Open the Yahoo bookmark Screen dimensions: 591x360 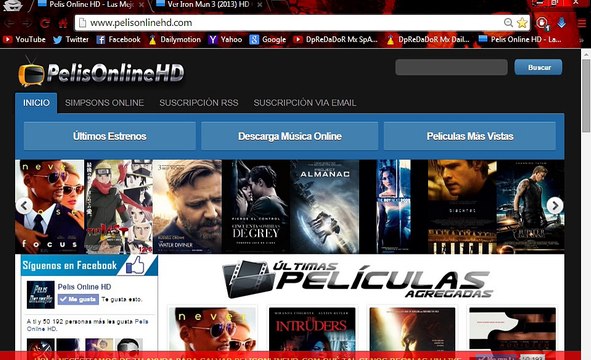(x=225, y=39)
